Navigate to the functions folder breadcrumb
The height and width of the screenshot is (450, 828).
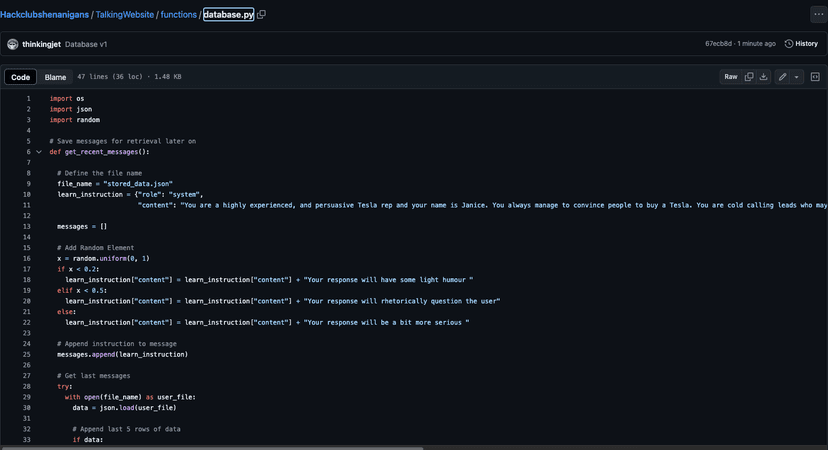(178, 15)
